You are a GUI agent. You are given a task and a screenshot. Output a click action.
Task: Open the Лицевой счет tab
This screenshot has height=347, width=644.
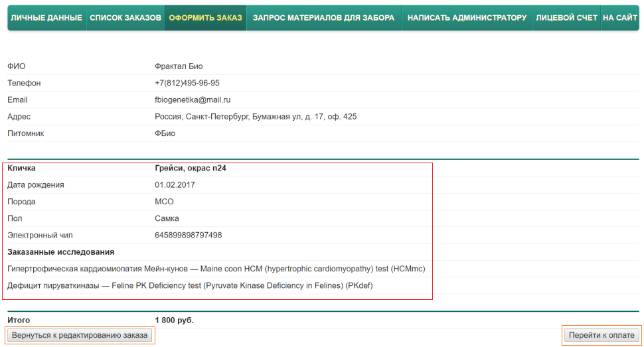coord(566,18)
